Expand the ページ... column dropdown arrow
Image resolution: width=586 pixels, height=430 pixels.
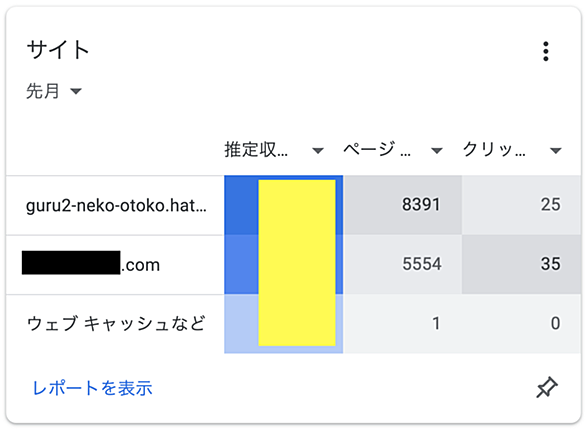437,151
